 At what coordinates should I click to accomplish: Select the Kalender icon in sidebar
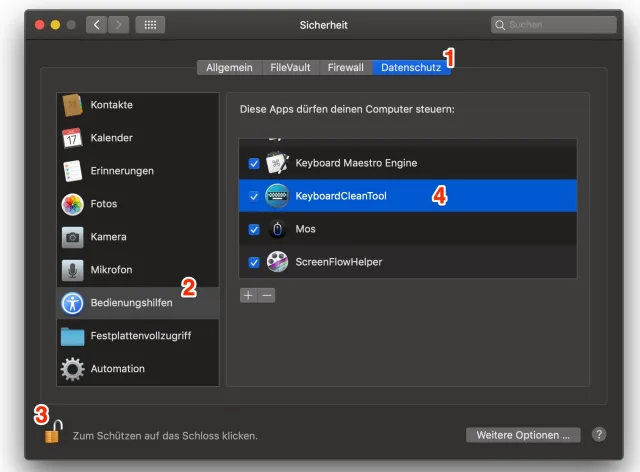[x=73, y=138]
